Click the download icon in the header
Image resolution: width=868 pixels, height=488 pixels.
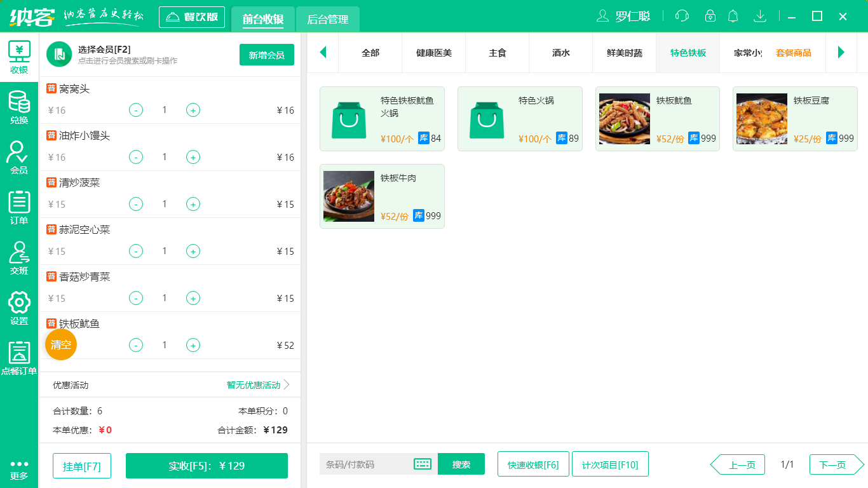pos(760,16)
